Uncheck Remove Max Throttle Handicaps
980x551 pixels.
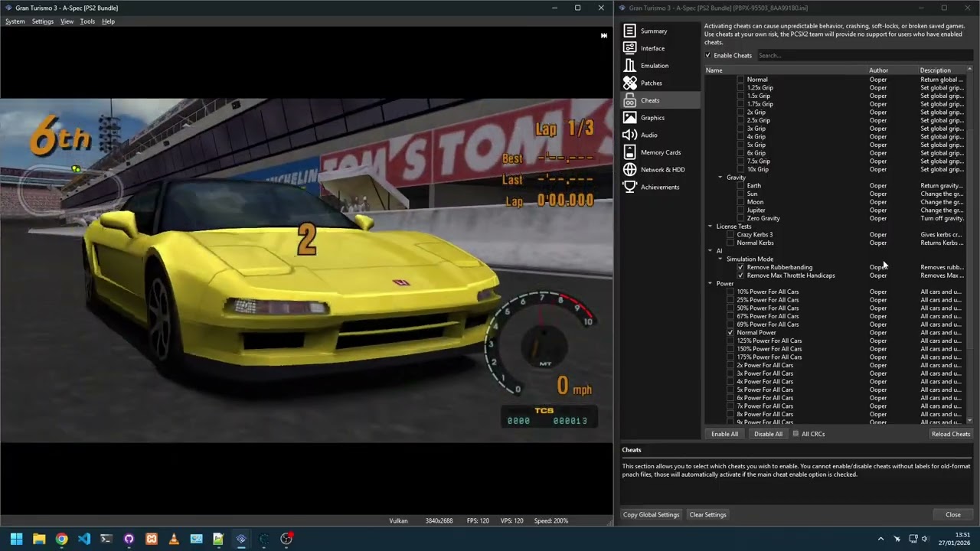click(740, 275)
